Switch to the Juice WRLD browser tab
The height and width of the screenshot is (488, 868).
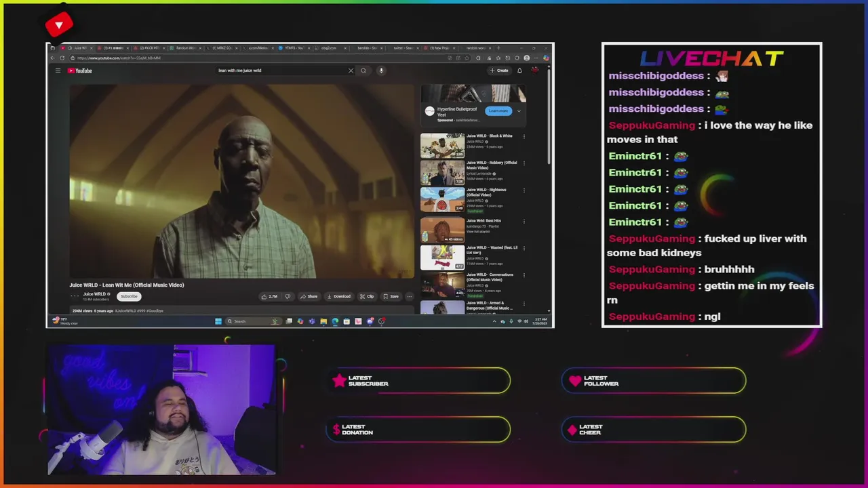[77, 48]
